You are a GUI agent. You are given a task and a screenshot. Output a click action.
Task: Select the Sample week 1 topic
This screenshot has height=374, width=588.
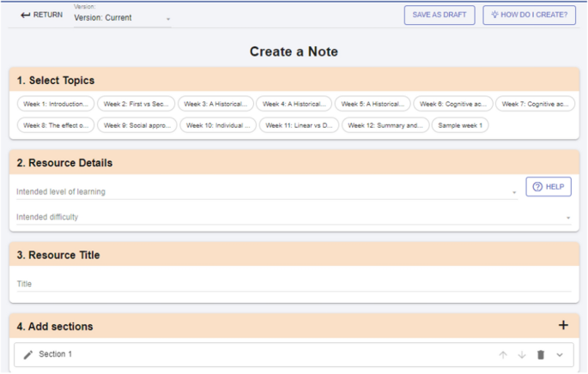tap(460, 125)
